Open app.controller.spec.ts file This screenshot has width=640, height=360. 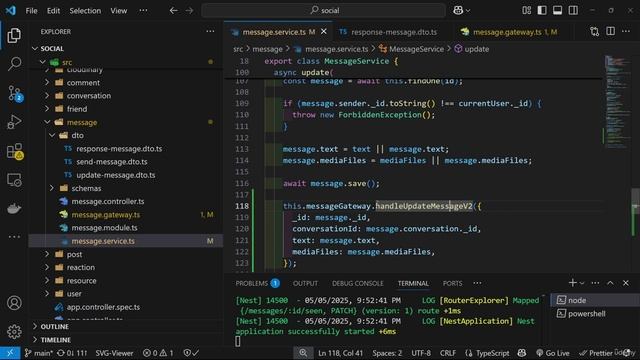pos(103,307)
